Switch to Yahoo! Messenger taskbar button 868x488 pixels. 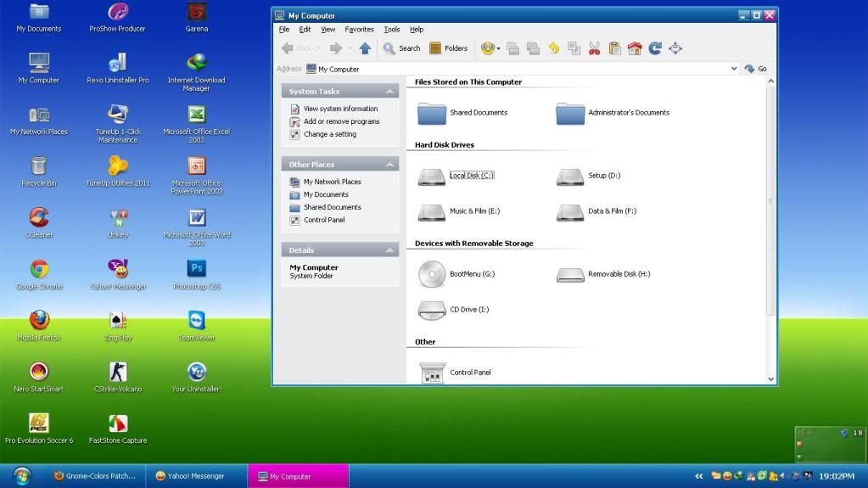(195, 476)
